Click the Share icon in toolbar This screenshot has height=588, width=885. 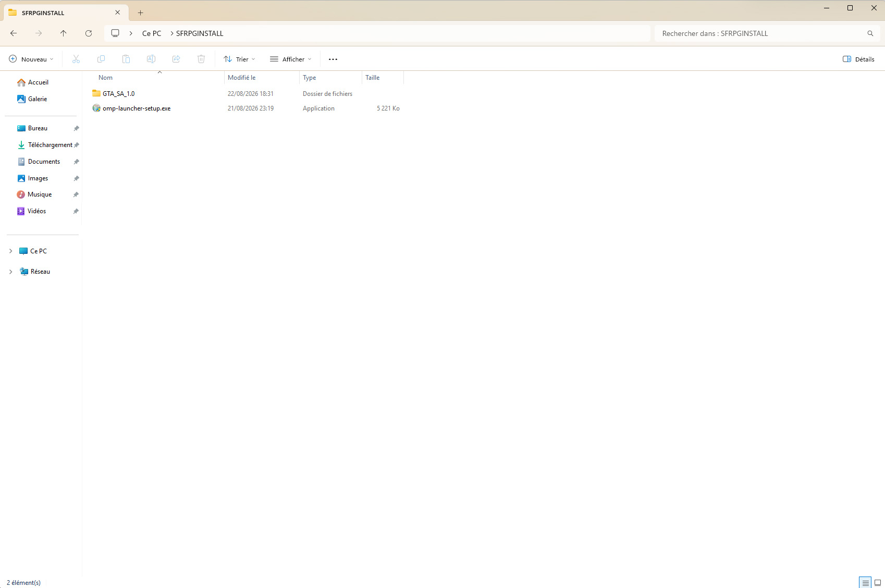(176, 59)
